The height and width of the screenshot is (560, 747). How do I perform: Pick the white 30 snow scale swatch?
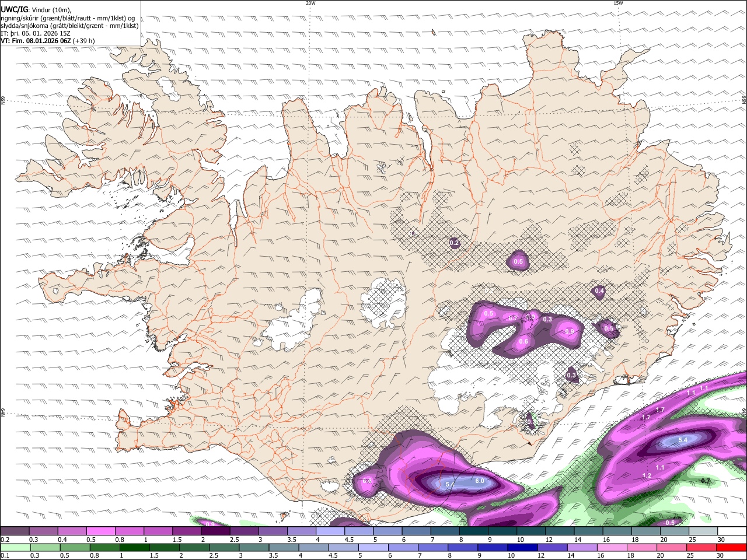pos(732,531)
